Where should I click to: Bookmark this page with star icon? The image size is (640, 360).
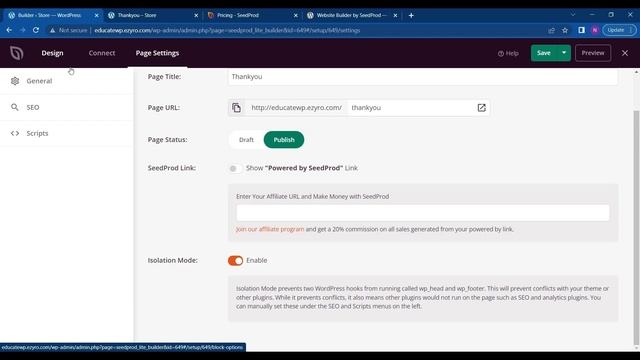pos(565,30)
